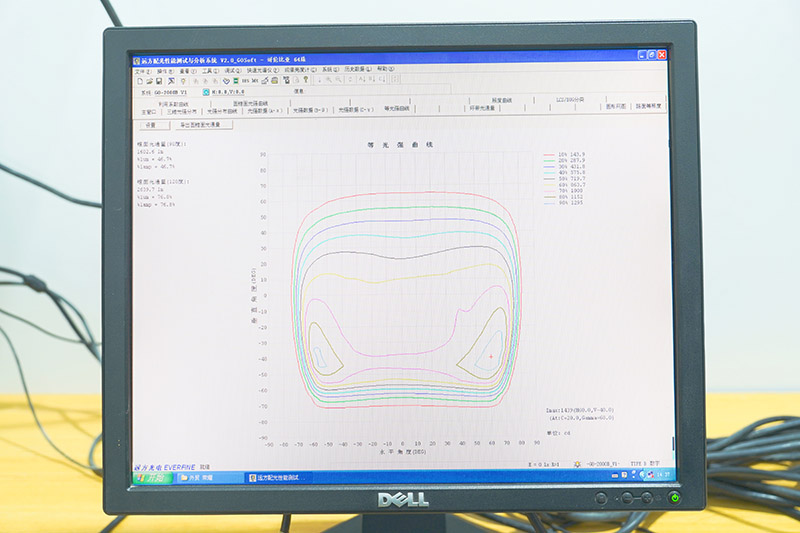This screenshot has width=800, height=533.
Task: Click the Open file toolbar icon
Action: (x=147, y=79)
